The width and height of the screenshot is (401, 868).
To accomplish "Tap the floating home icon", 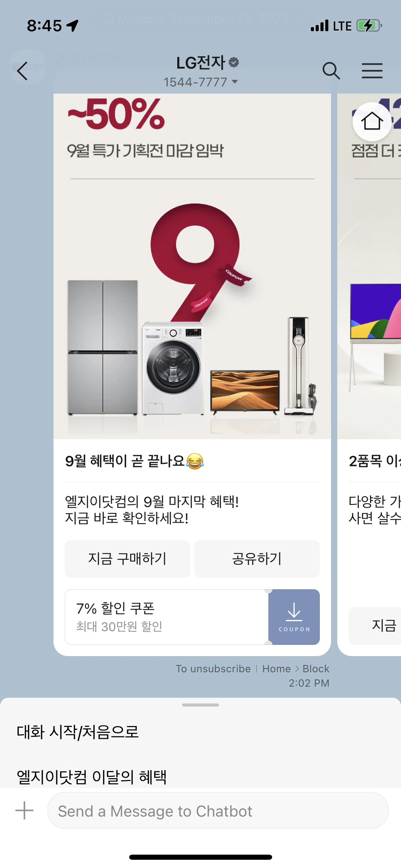I will click(x=372, y=121).
